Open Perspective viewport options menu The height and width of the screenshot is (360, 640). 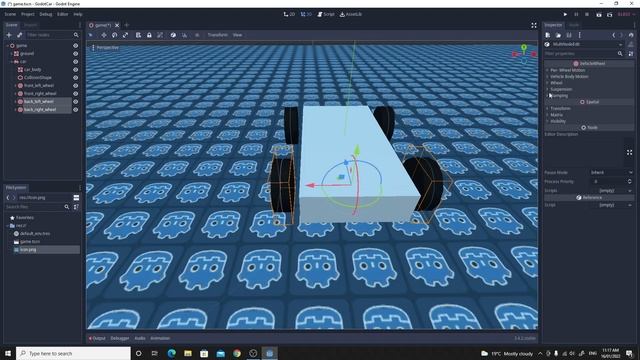(x=105, y=48)
